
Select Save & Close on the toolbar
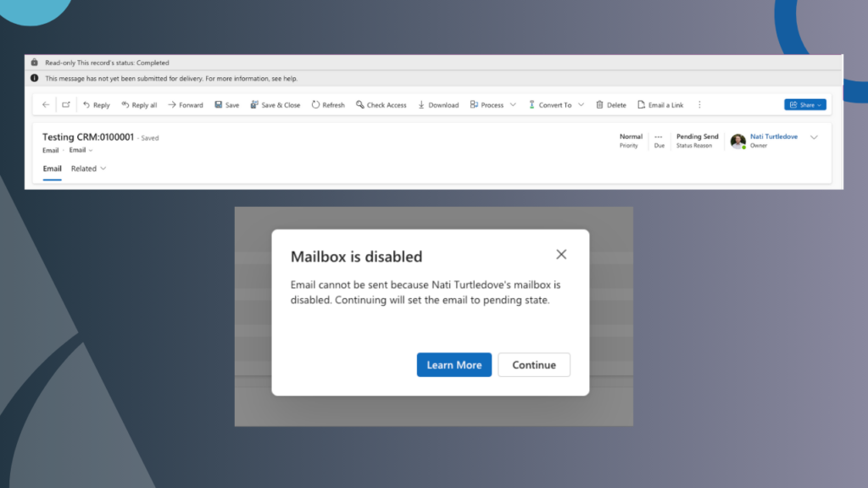pos(275,104)
